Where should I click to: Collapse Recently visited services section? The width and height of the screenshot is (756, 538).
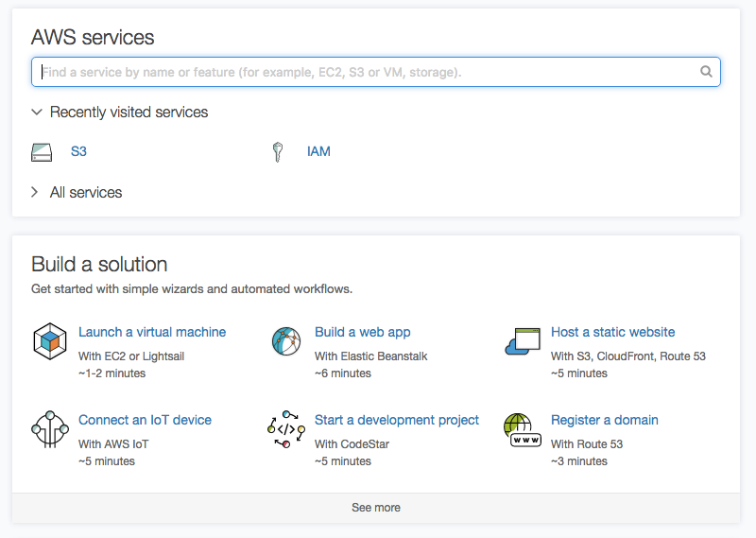[37, 112]
